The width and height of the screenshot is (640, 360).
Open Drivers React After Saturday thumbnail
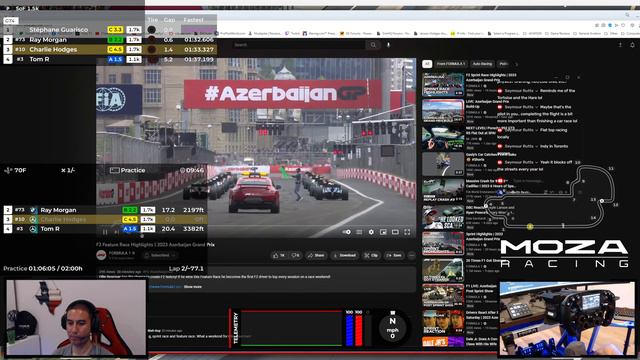tap(443, 322)
